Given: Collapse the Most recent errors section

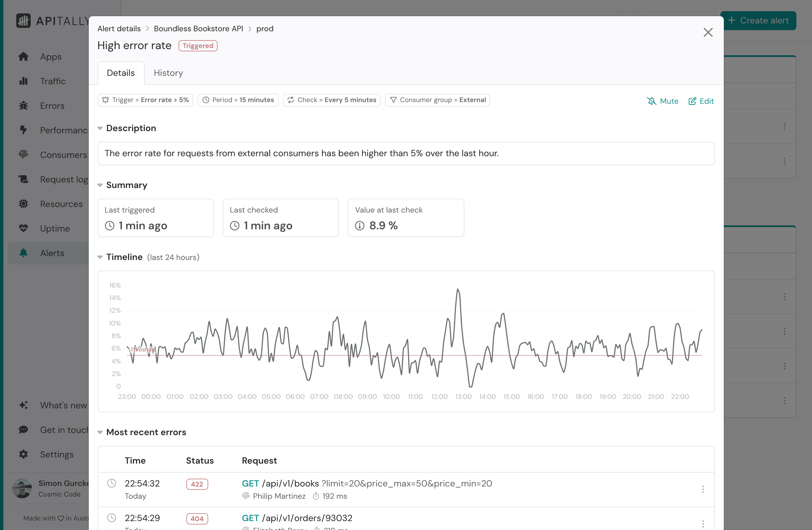Looking at the screenshot, I should 99,432.
